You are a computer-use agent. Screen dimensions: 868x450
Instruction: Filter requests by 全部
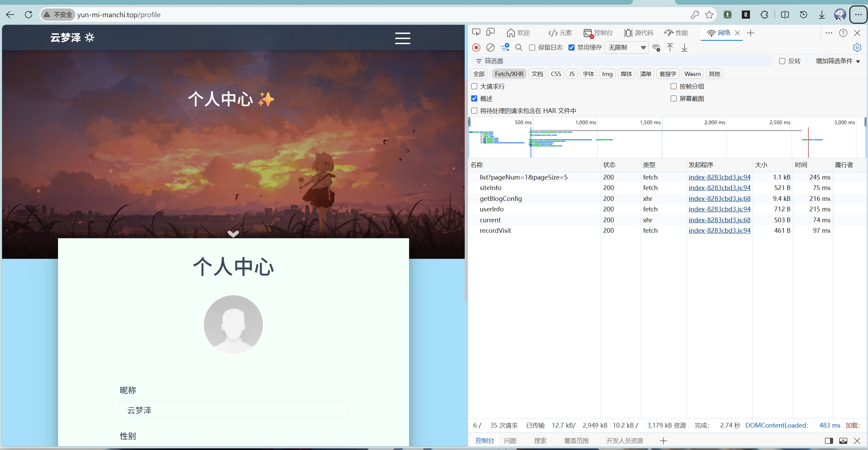click(x=479, y=74)
